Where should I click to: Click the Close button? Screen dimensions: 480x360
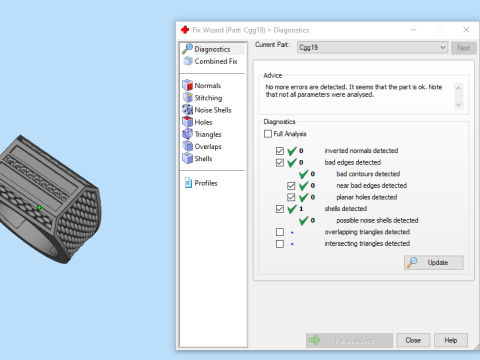[x=413, y=340]
